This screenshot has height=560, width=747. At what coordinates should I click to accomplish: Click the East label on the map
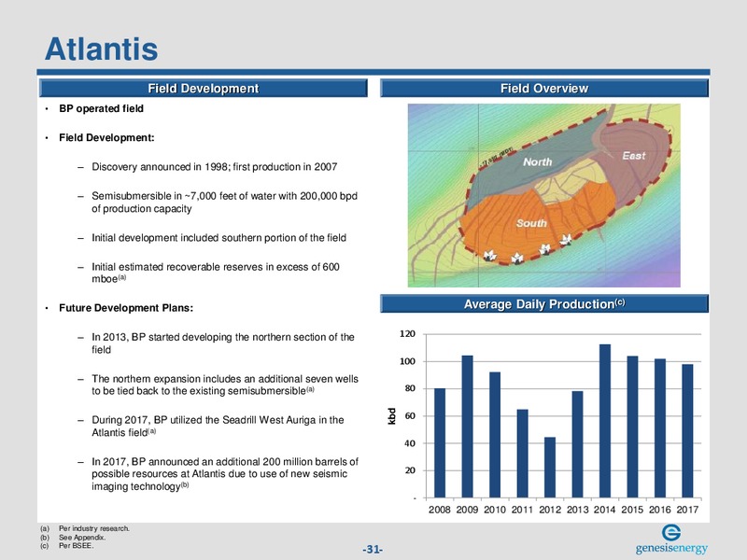tap(634, 156)
